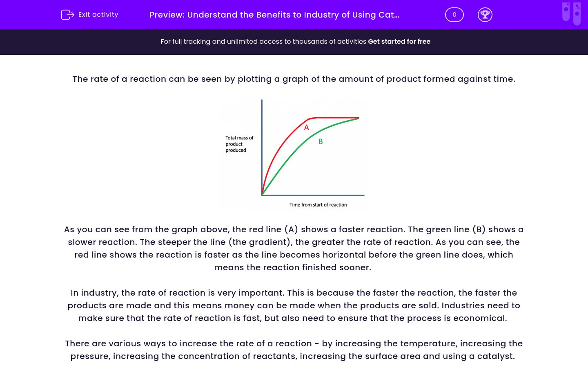
Task: Click the 'Time from start of reaction' axis label
Action: click(x=318, y=204)
